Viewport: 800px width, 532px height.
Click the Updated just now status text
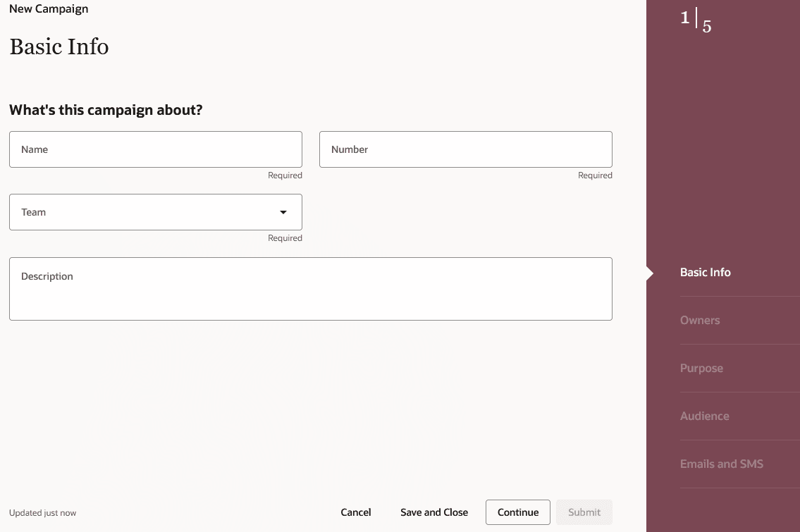click(42, 512)
